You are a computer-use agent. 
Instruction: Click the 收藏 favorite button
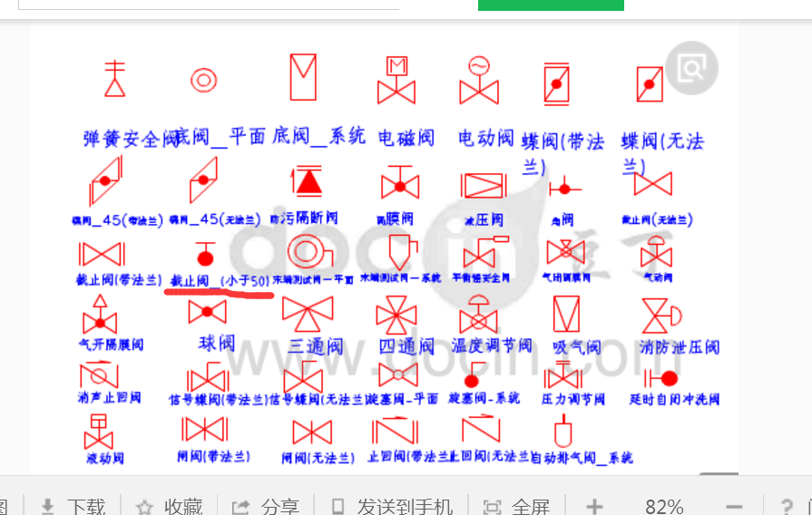(170, 506)
